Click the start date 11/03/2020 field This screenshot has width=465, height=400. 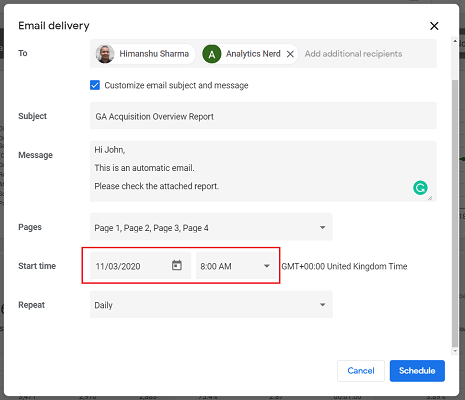[141, 266]
